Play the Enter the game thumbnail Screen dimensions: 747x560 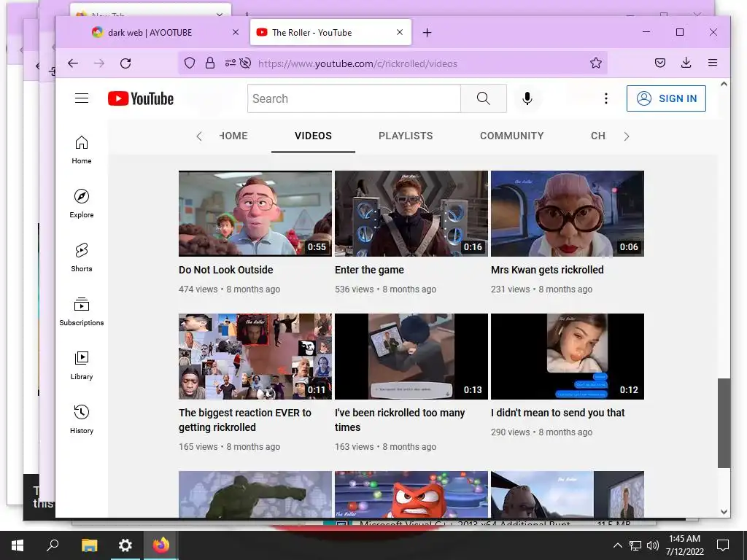coord(411,214)
